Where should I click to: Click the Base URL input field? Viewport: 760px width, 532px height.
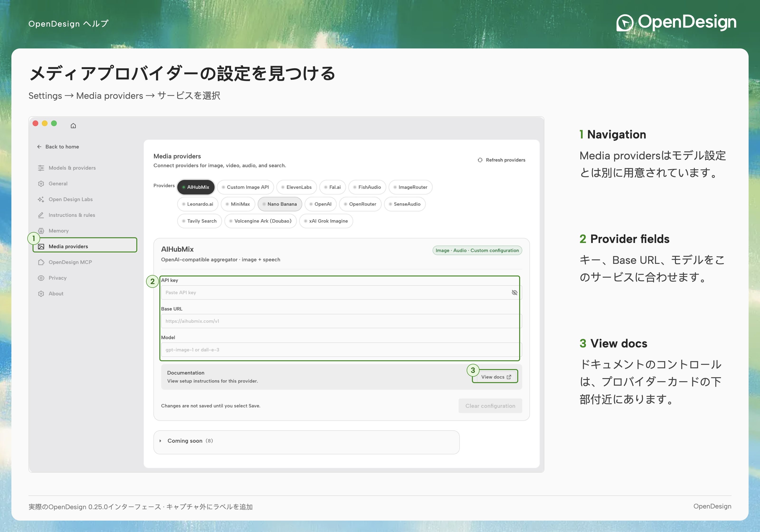tap(341, 321)
